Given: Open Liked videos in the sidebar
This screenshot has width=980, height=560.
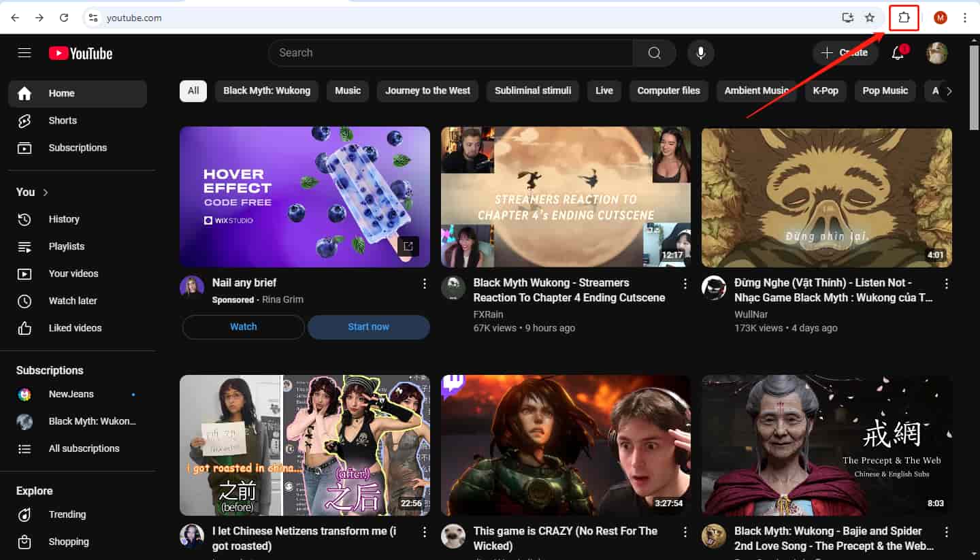Looking at the screenshot, I should [78, 328].
